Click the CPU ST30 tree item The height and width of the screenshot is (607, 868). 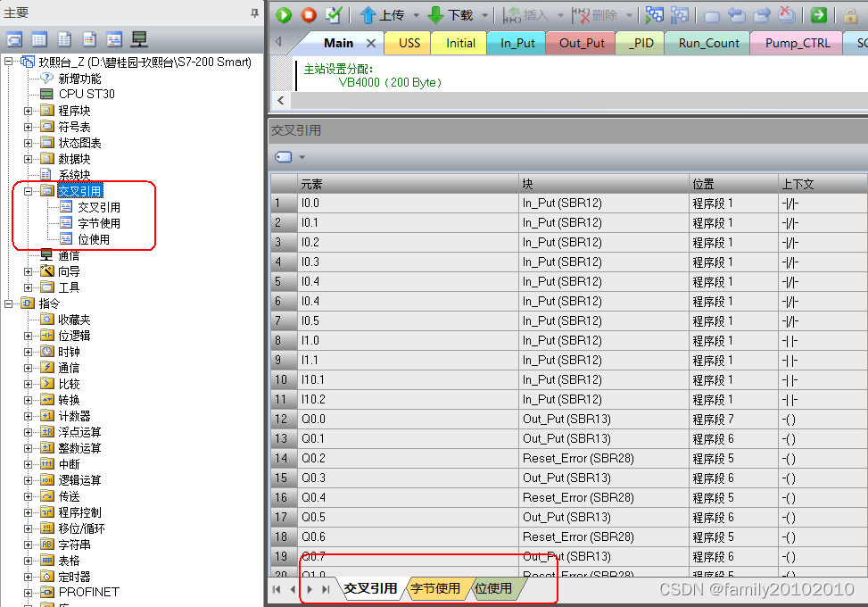(x=86, y=94)
